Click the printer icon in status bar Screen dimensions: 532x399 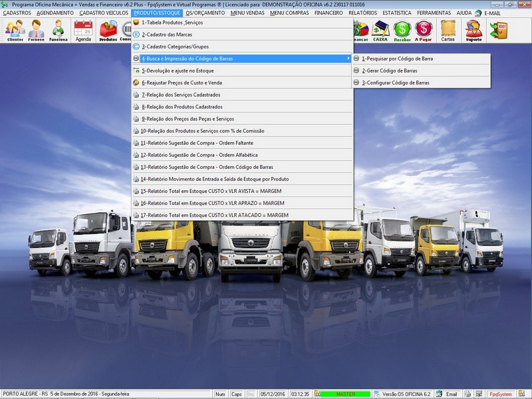tap(468, 394)
